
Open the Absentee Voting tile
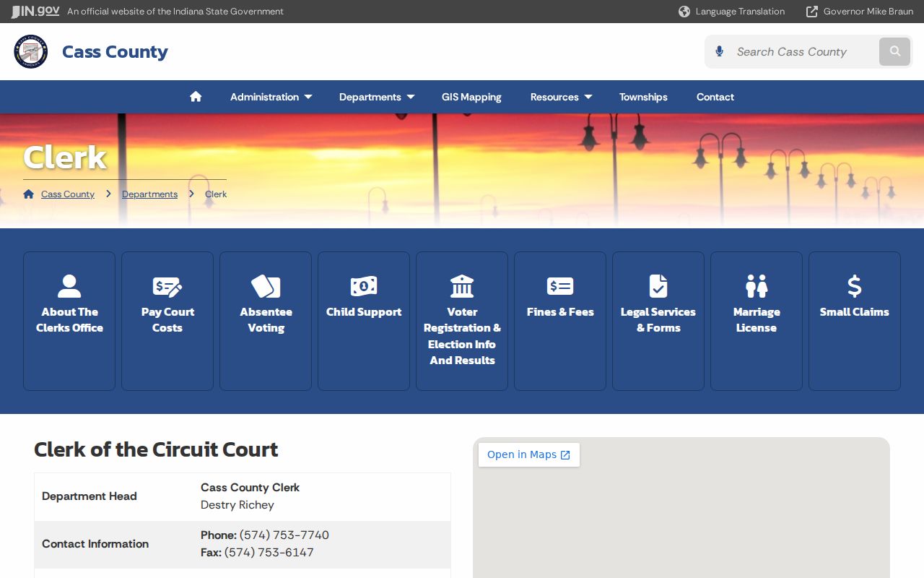pos(266,321)
